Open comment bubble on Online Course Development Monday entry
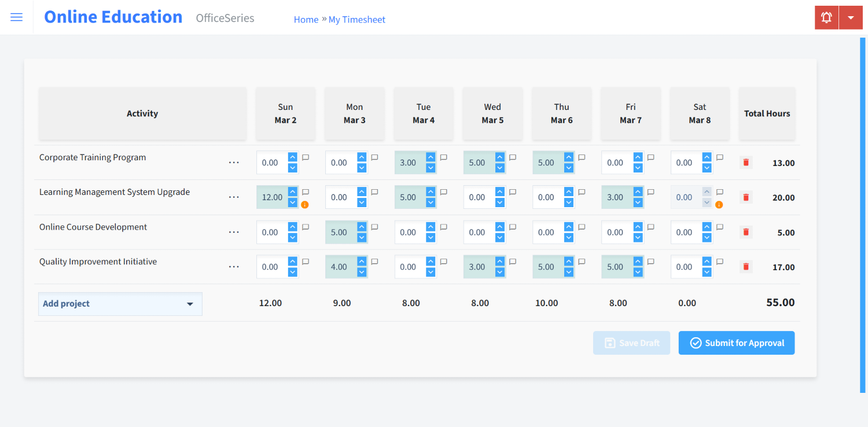868x427 pixels. pos(374,226)
